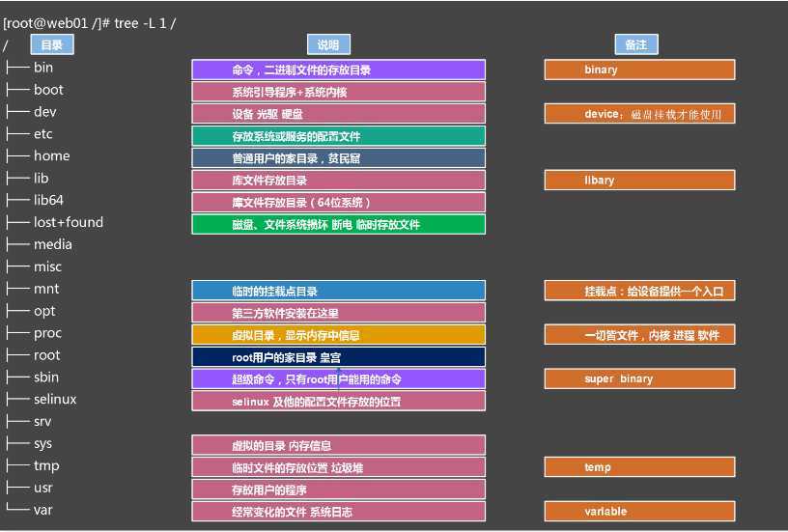
Task: Select the 'opt' directory row
Action: [x=31, y=311]
